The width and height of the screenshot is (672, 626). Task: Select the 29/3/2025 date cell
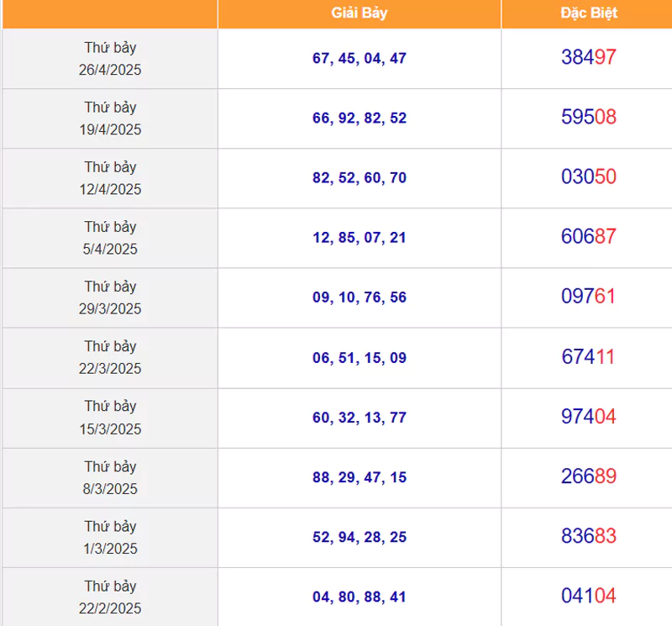110,297
